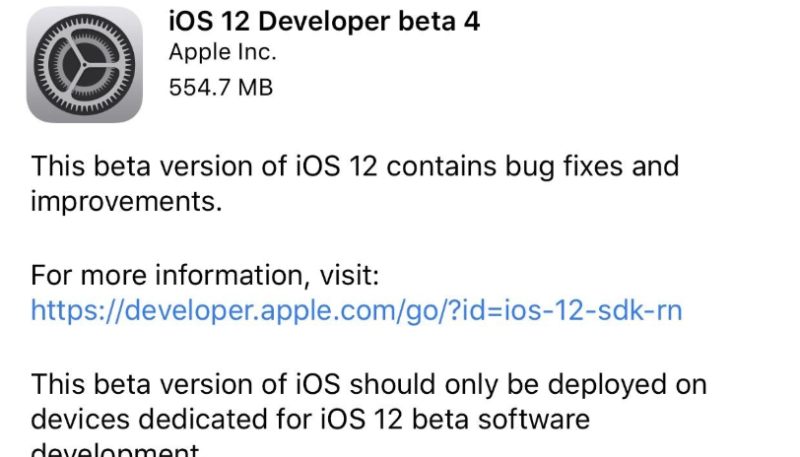The width and height of the screenshot is (800, 457).
Task: Click "This beta version of iOS 12" opening text
Action: [x=200, y=166]
